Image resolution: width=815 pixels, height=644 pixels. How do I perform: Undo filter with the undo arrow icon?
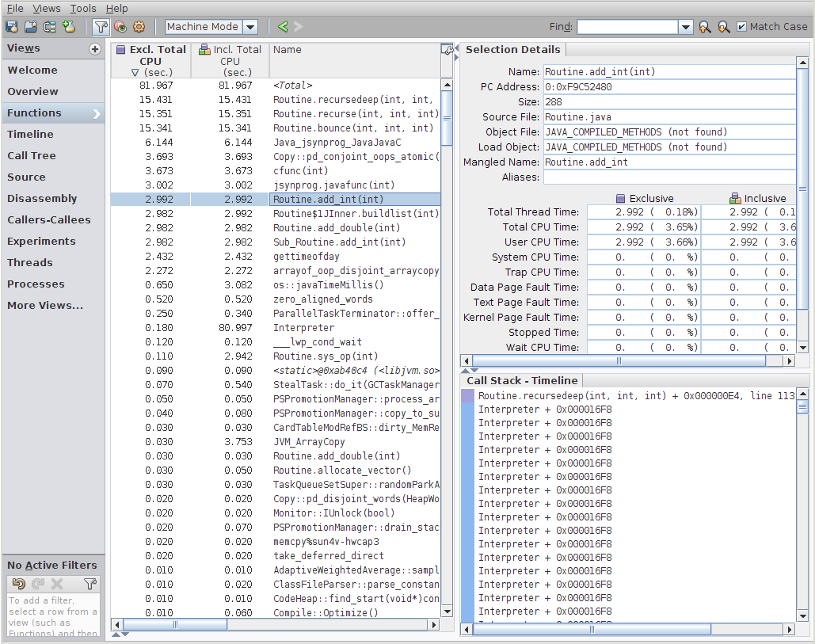(x=19, y=583)
